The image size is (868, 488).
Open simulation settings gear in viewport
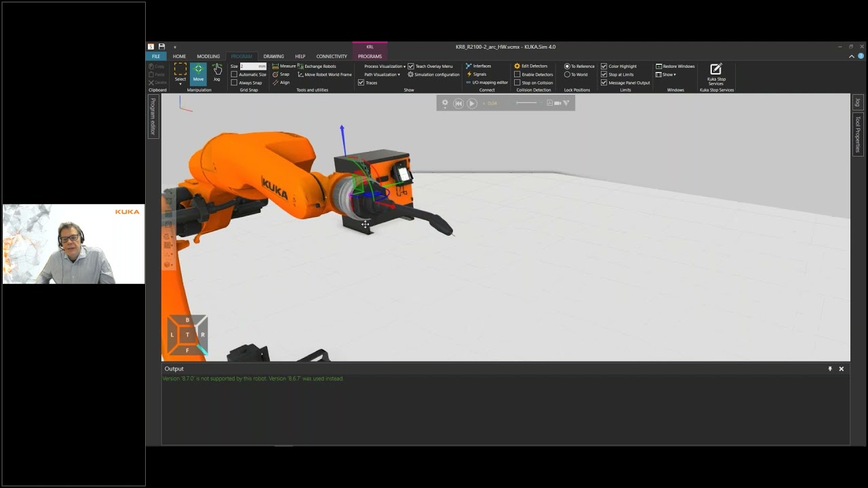click(x=445, y=103)
